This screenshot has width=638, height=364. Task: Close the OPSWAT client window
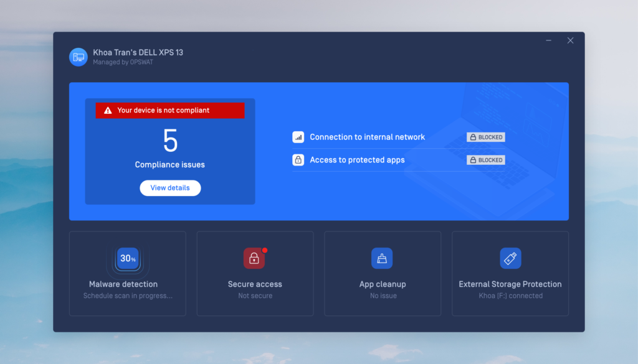point(570,40)
